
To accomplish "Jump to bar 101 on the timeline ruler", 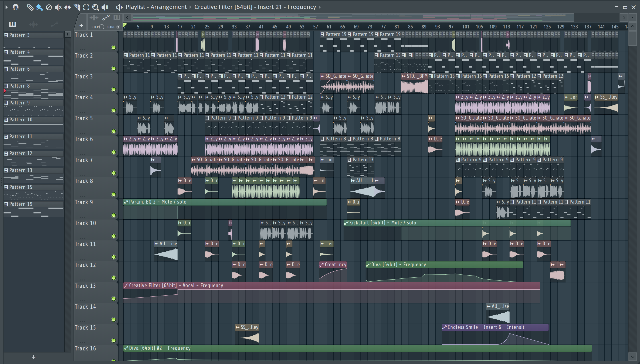I will 466,27.
